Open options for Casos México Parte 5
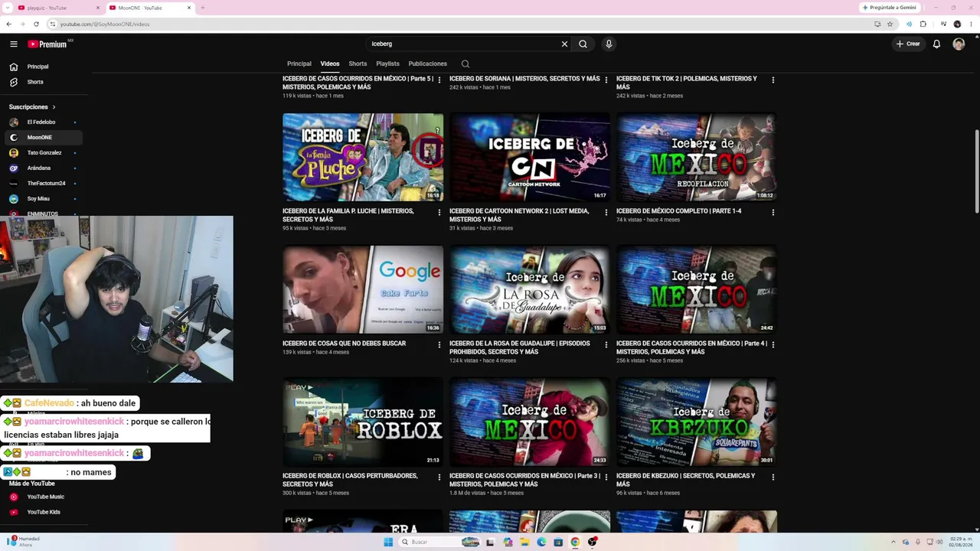980x551 pixels. [439, 80]
